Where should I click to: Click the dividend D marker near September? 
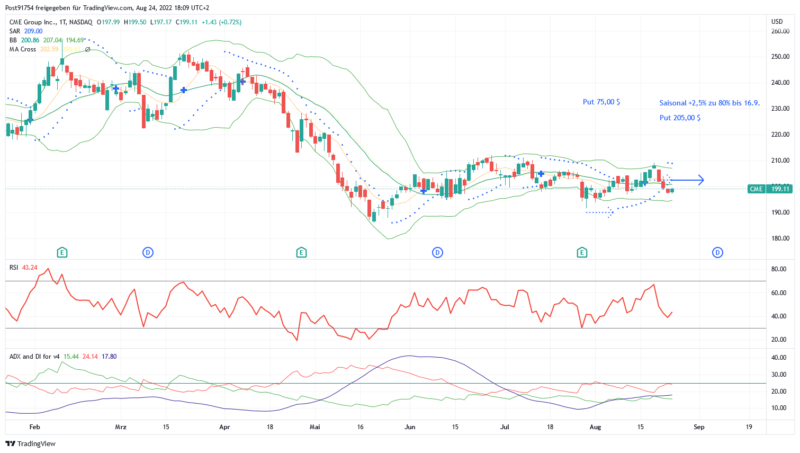(717, 252)
